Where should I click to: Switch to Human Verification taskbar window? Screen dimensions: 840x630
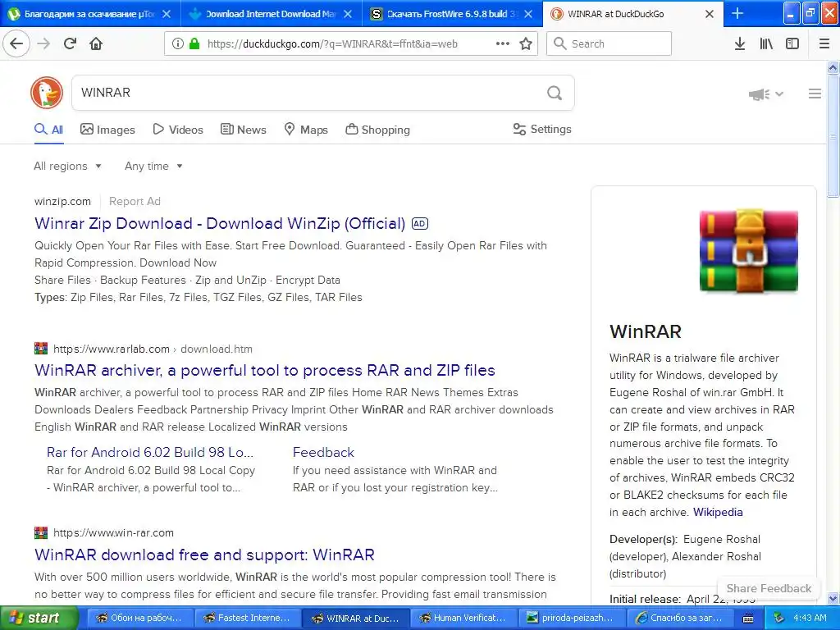463,619
